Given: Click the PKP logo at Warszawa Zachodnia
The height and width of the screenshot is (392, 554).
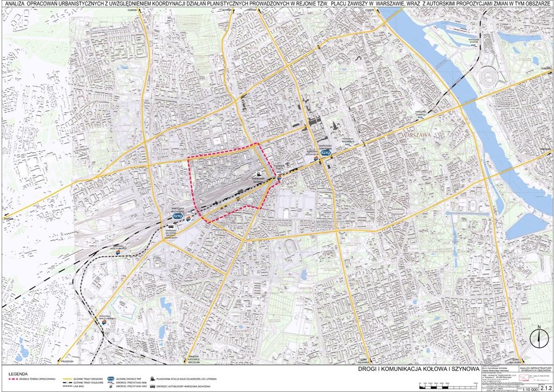Looking at the screenshot, I should [178, 216].
